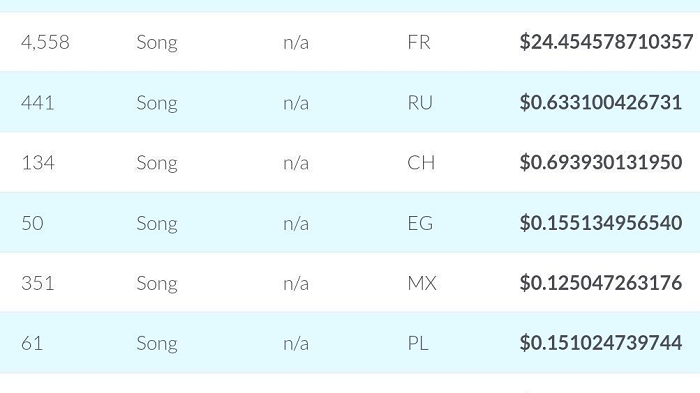Click the 50 quantity cell

point(33,223)
